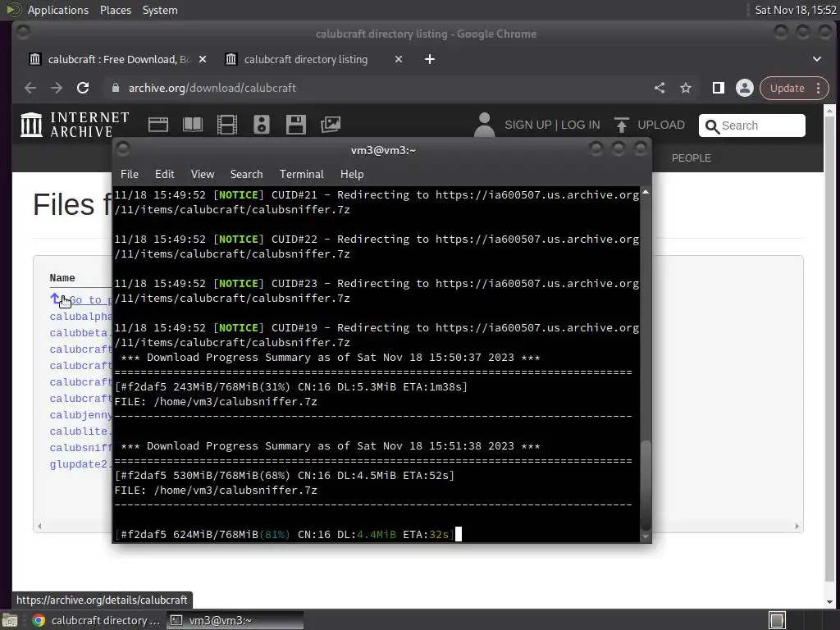The width and height of the screenshot is (840, 630).
Task: Open the Chrome side panel icon
Action: coord(719,88)
